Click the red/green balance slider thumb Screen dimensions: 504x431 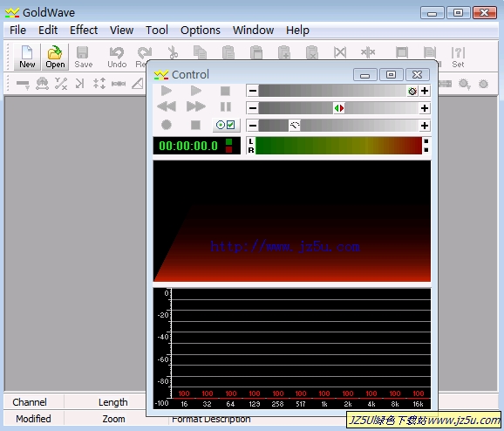click(x=339, y=108)
